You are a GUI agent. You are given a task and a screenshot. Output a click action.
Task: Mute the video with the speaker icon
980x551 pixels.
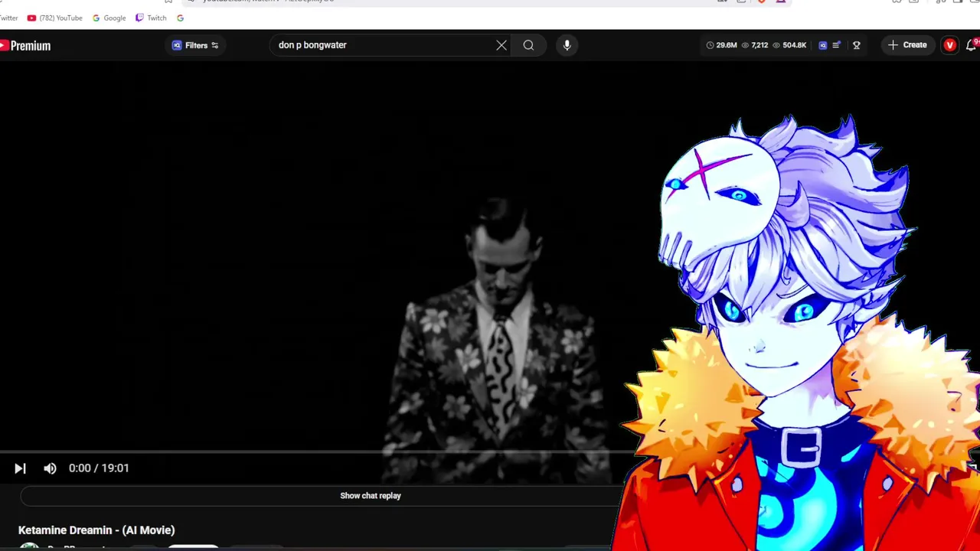tap(50, 468)
